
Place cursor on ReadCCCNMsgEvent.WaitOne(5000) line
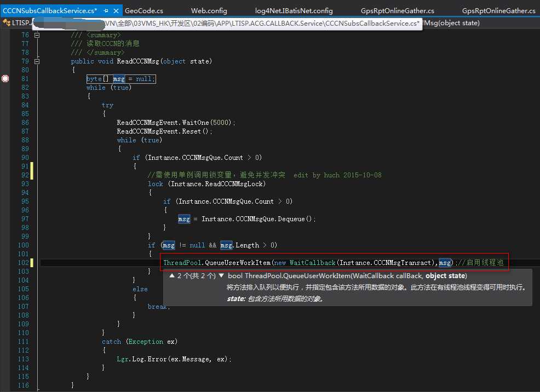(176, 123)
